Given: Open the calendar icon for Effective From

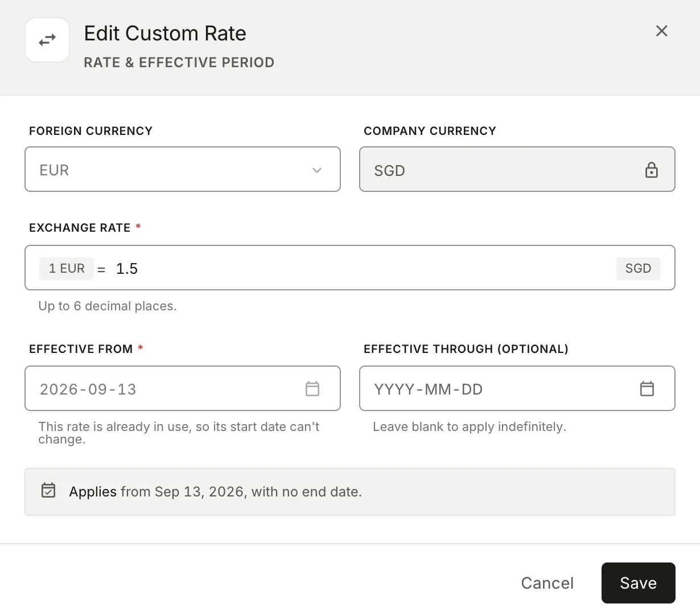Looking at the screenshot, I should [x=312, y=389].
